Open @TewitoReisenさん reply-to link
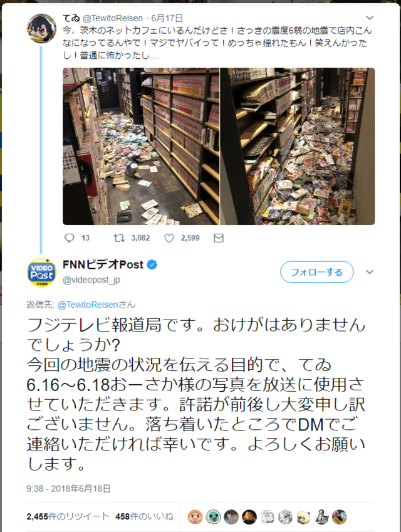 point(96,305)
